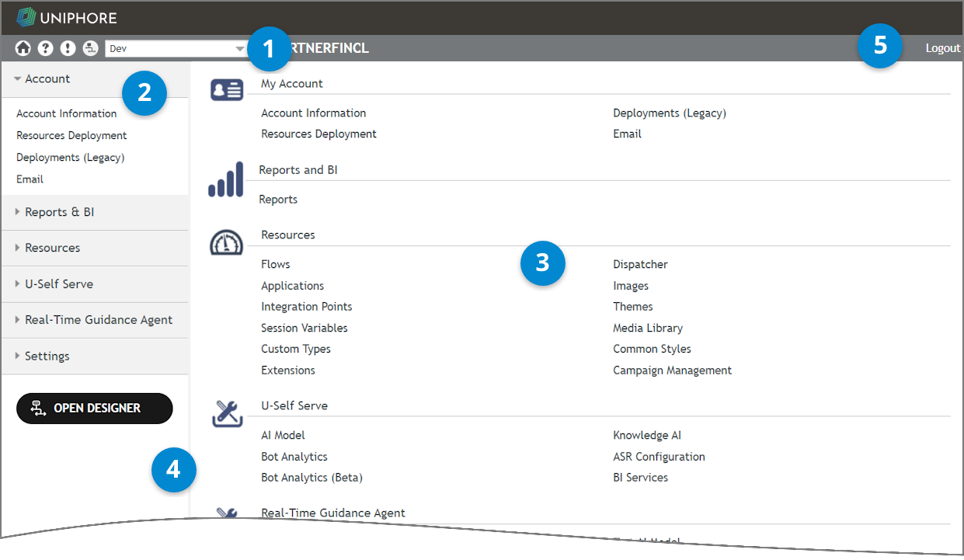The width and height of the screenshot is (964, 560).
Task: Click the Open Designer button
Action: coord(95,408)
